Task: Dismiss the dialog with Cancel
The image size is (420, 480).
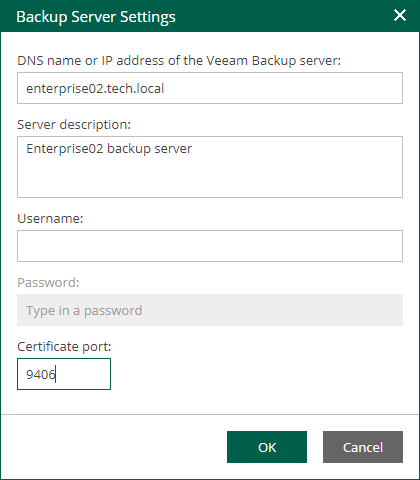Action: pyautogui.click(x=363, y=447)
